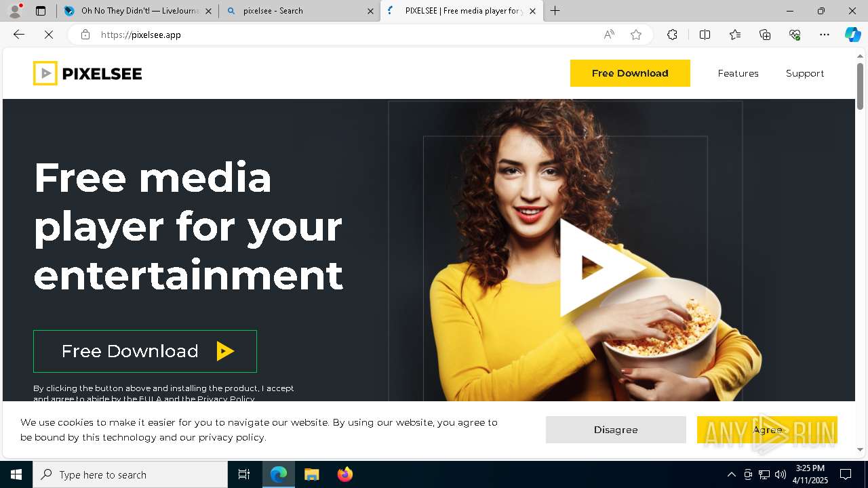The width and height of the screenshot is (868, 488).
Task: Open a new browser tab
Action: pyautogui.click(x=555, y=11)
